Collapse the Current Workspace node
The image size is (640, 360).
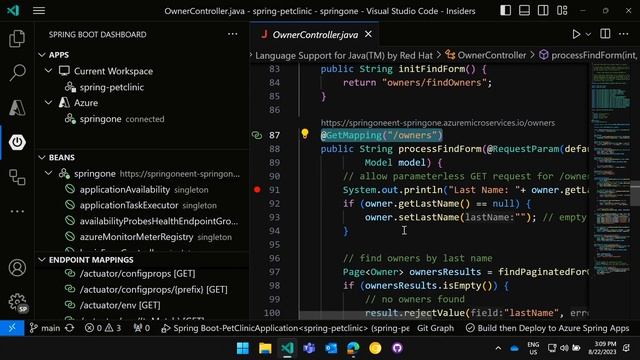pyautogui.click(x=49, y=71)
